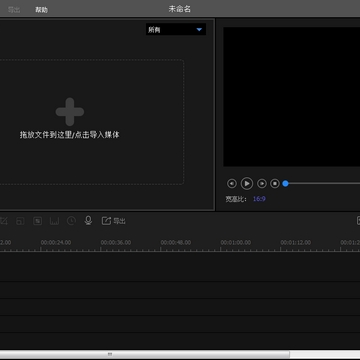Screen dimensions: 360x360
Task: Stop the preview playback
Action: [275, 183]
